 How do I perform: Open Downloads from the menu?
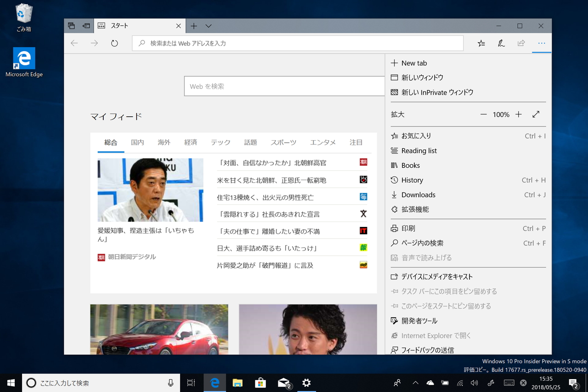click(468, 195)
